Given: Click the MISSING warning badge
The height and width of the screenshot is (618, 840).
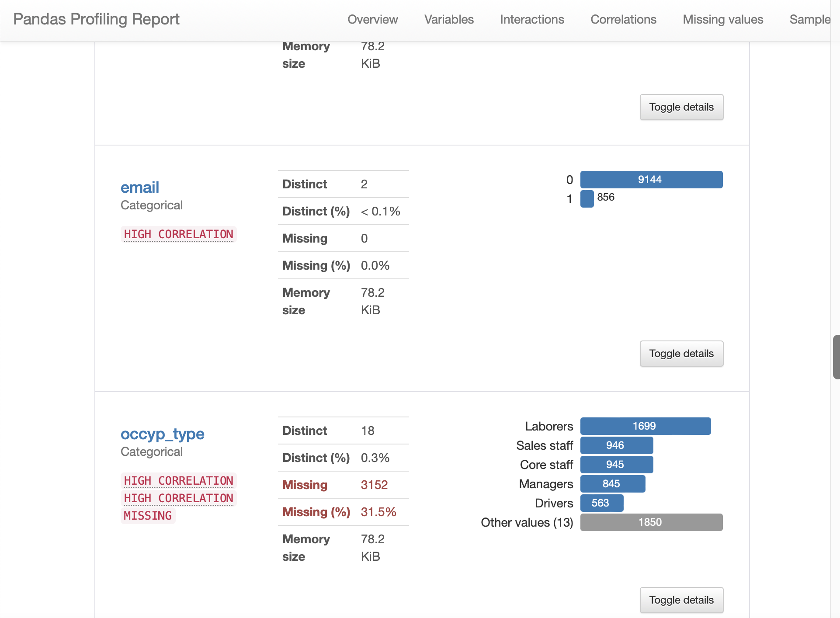Looking at the screenshot, I should click(x=148, y=516).
